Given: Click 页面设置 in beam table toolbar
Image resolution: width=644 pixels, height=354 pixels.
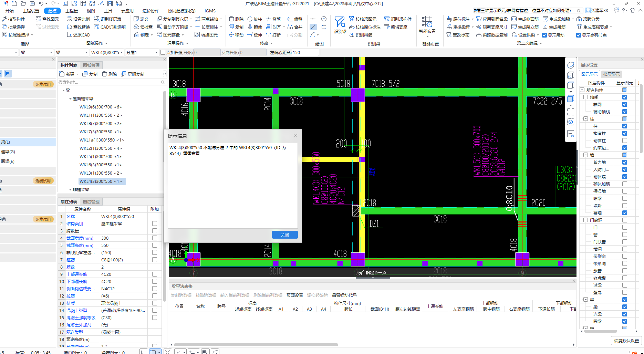Looking at the screenshot, I should [x=295, y=295].
